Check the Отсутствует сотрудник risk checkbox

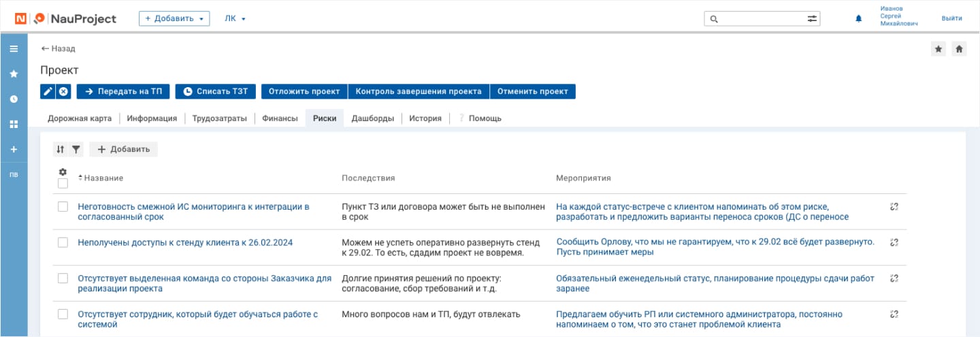coord(63,314)
